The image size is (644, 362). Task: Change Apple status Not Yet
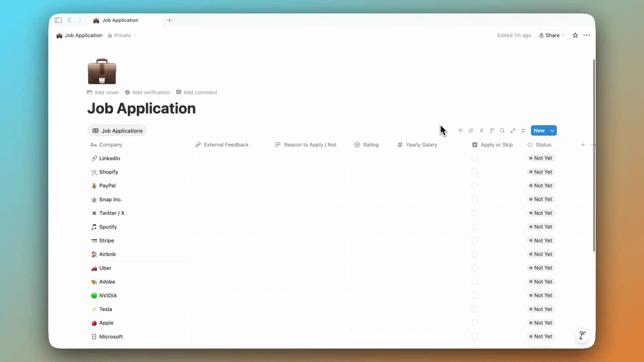point(541,323)
